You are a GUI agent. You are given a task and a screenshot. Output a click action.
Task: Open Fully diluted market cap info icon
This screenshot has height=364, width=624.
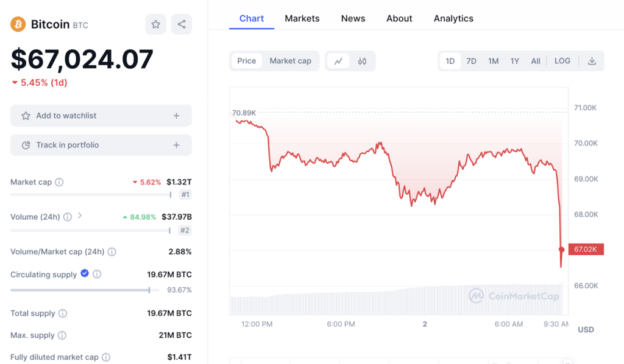click(106, 357)
